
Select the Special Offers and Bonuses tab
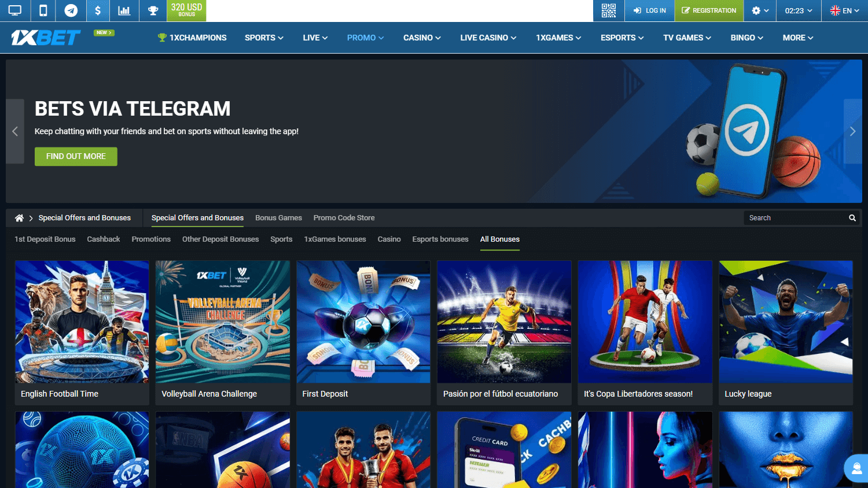197,218
